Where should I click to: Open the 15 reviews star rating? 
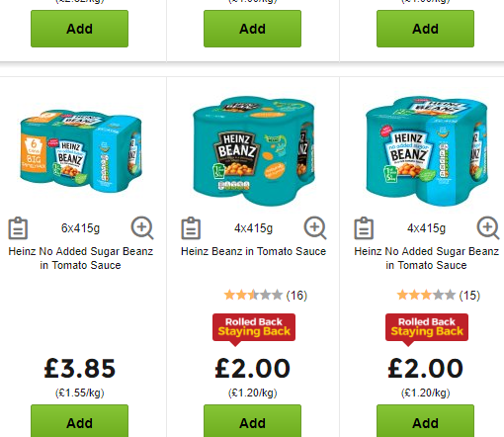[x=439, y=295]
